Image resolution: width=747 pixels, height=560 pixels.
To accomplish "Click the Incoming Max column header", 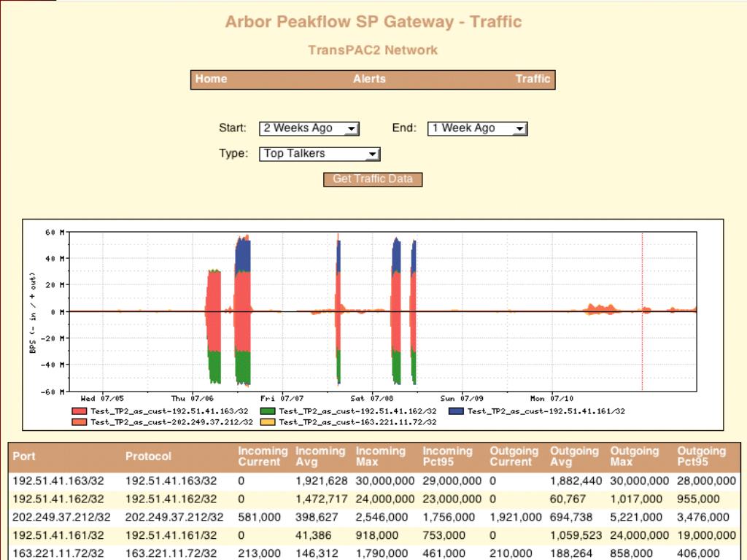I will [x=381, y=456].
